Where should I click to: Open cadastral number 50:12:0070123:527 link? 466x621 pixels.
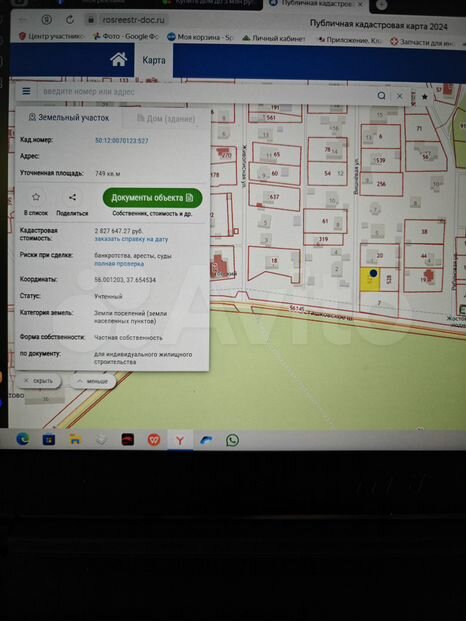click(x=122, y=141)
